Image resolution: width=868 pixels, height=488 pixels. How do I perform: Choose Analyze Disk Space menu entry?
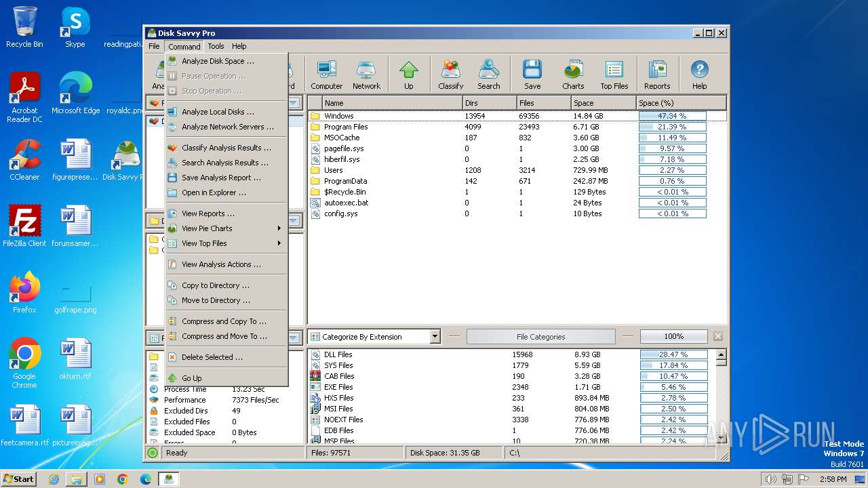(226, 61)
